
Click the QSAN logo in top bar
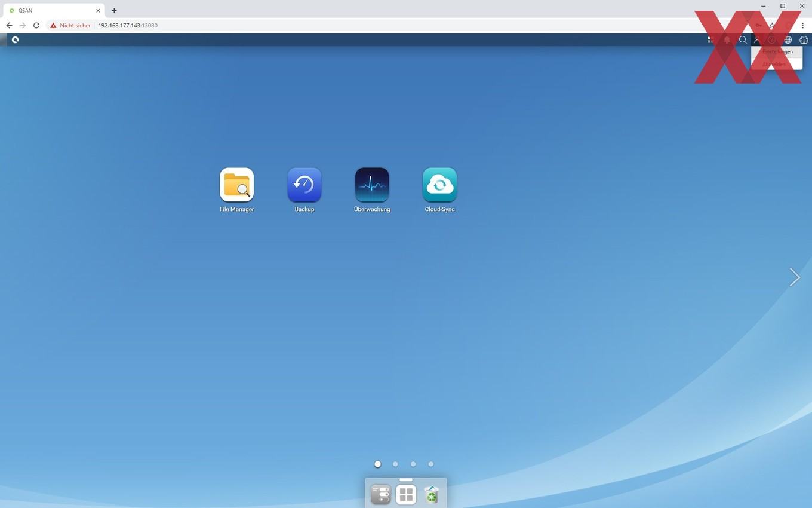pyautogui.click(x=15, y=40)
